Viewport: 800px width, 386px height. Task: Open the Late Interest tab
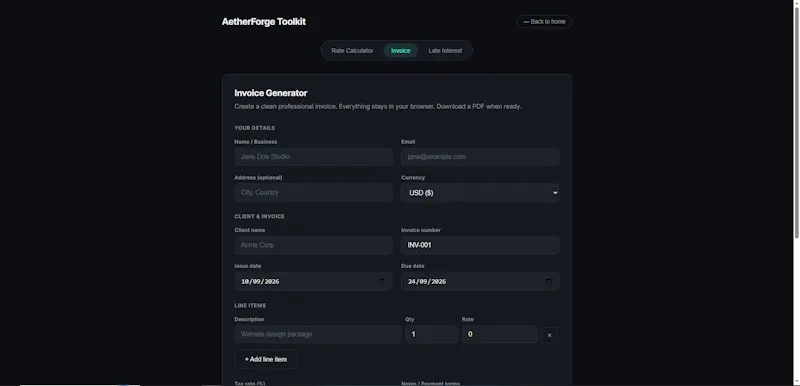tap(445, 50)
